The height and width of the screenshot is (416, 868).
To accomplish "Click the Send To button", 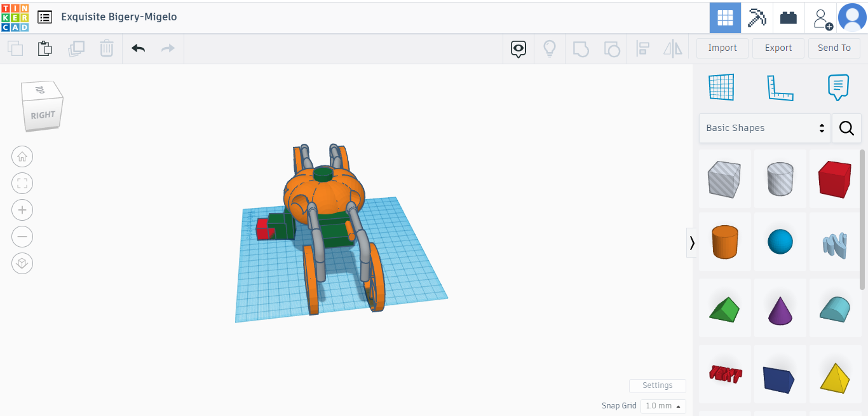I will [x=834, y=48].
